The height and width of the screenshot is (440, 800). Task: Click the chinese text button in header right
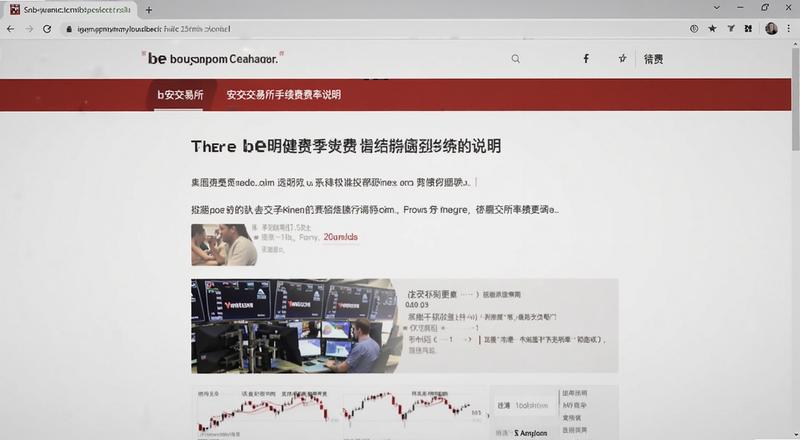click(653, 59)
